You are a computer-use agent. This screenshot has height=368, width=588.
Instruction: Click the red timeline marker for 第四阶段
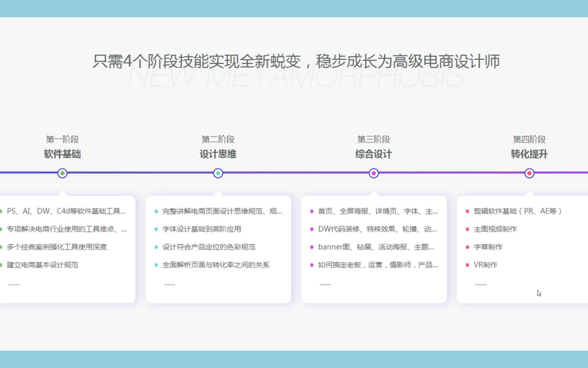[529, 173]
